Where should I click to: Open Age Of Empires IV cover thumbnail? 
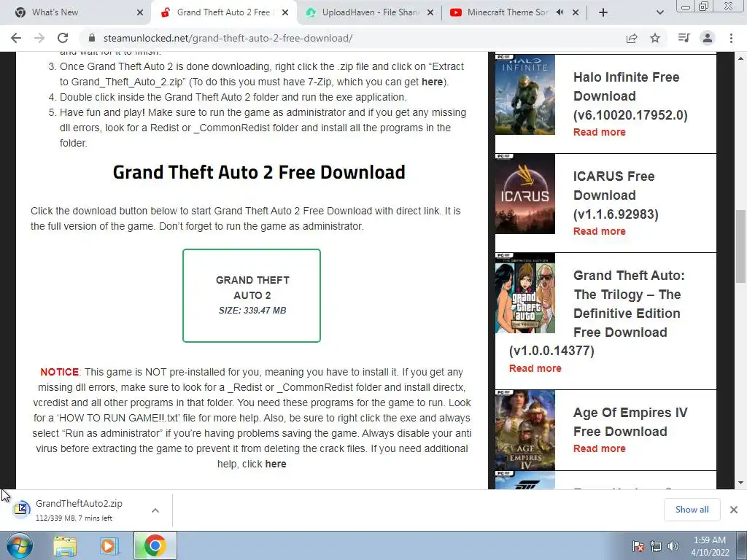pos(525,430)
